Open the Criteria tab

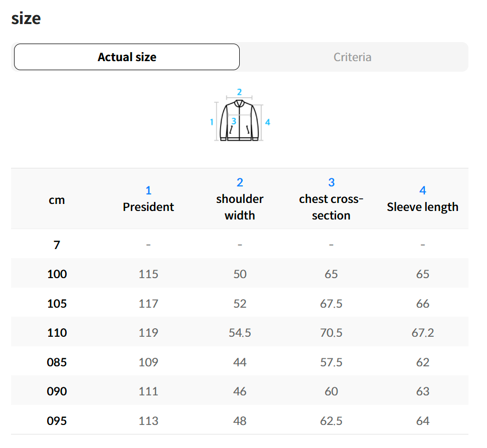click(x=353, y=57)
